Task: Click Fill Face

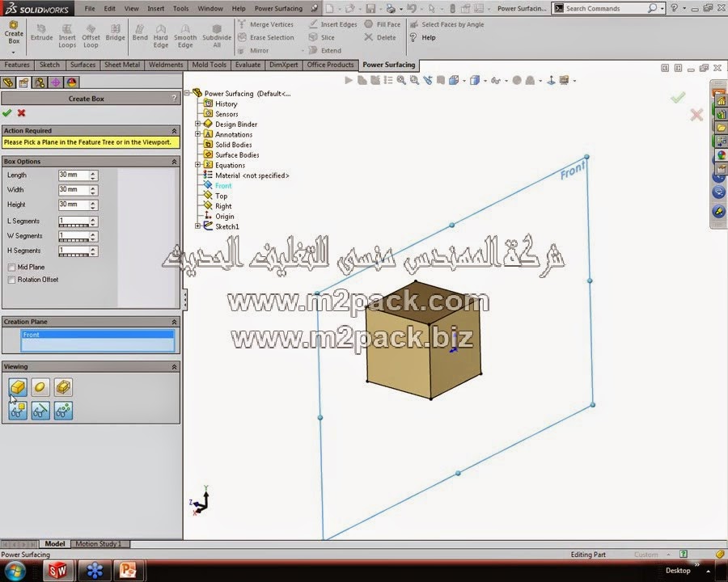Action: coord(382,24)
